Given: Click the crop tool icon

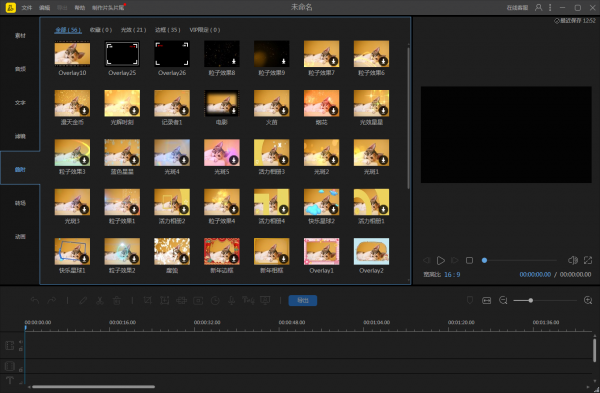Looking at the screenshot, I should (x=148, y=300).
